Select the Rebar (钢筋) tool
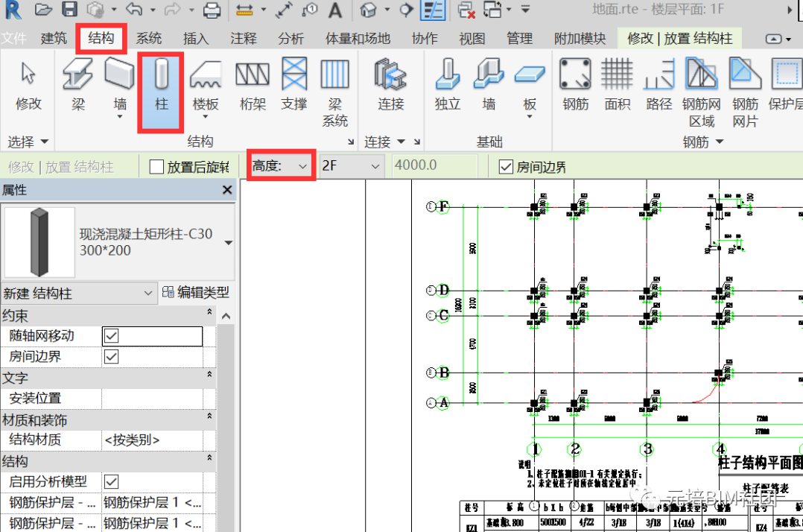 pyautogui.click(x=575, y=85)
